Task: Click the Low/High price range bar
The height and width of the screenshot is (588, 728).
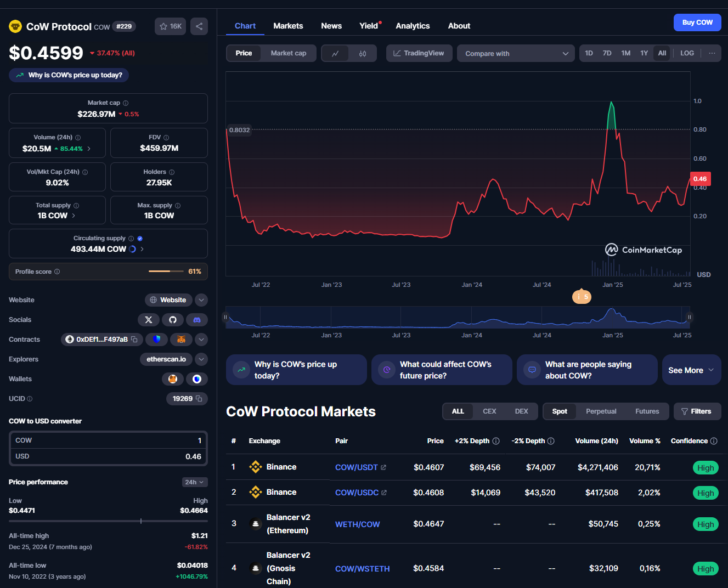Action: [108, 521]
